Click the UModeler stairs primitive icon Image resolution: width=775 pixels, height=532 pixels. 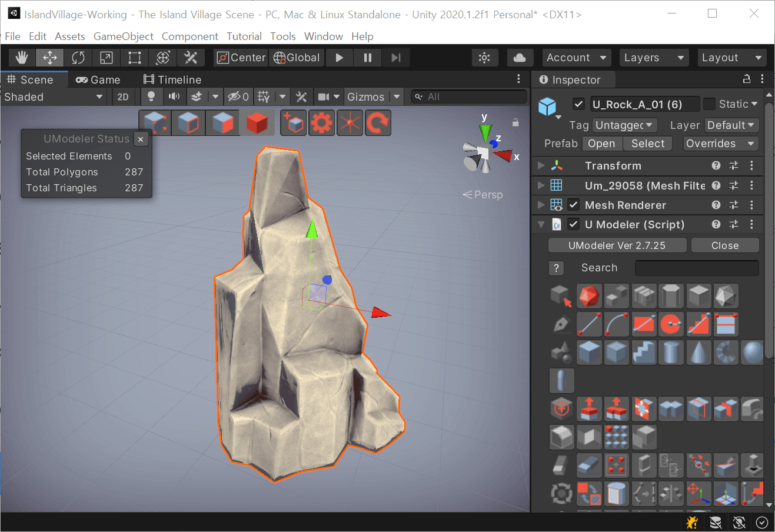[x=644, y=353]
